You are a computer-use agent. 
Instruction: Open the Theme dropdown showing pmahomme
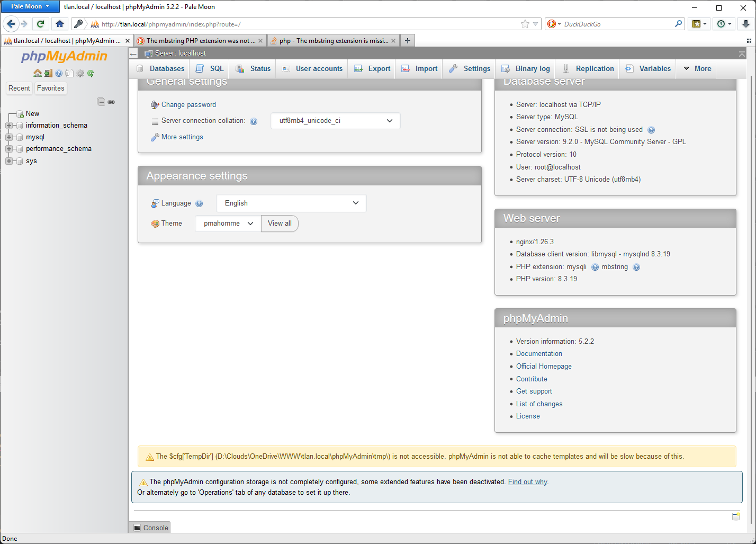pos(228,224)
